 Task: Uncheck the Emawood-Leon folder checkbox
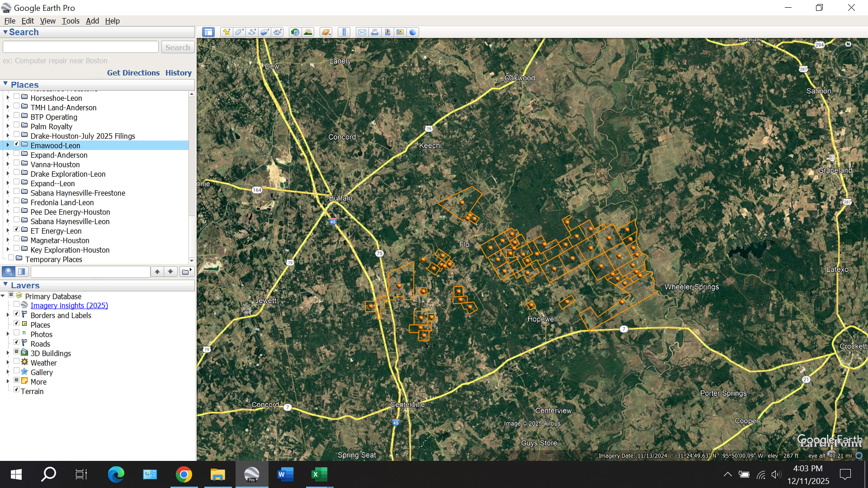(x=17, y=144)
